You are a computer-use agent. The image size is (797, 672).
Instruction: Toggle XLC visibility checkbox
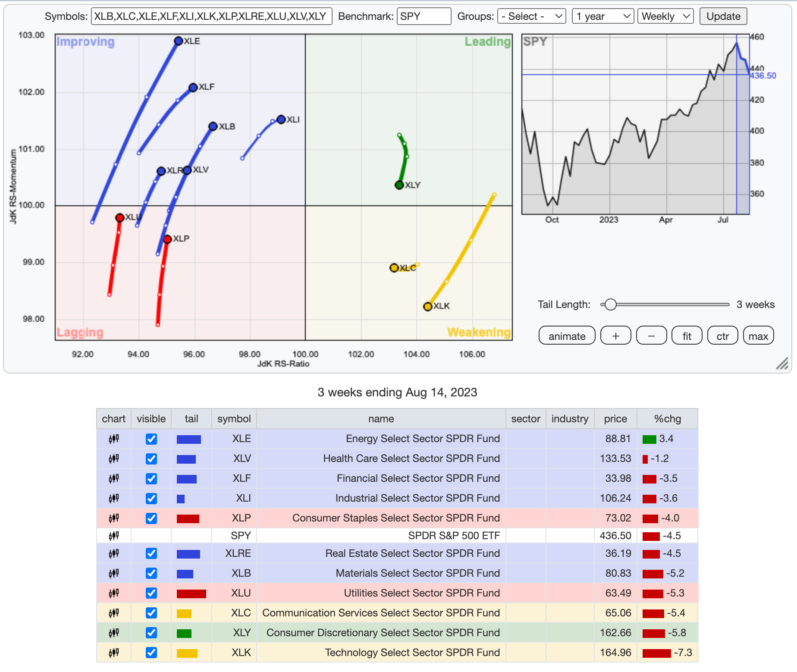click(151, 613)
